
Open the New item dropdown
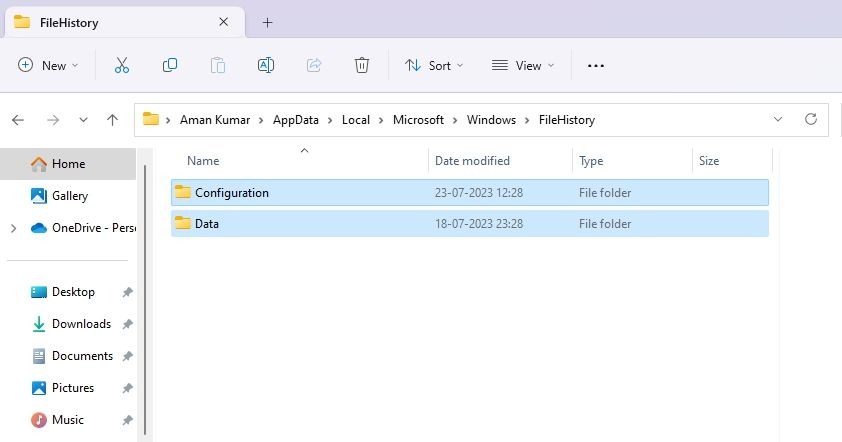(x=48, y=66)
